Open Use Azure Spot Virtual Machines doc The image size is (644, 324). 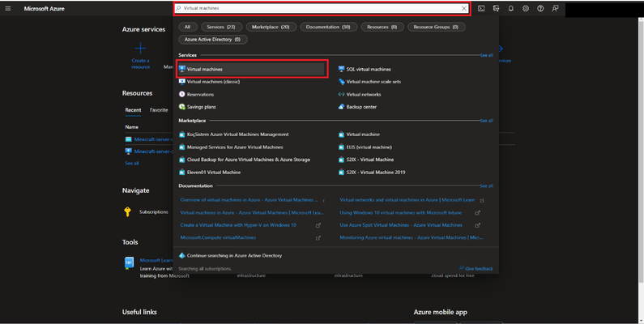[401, 225]
